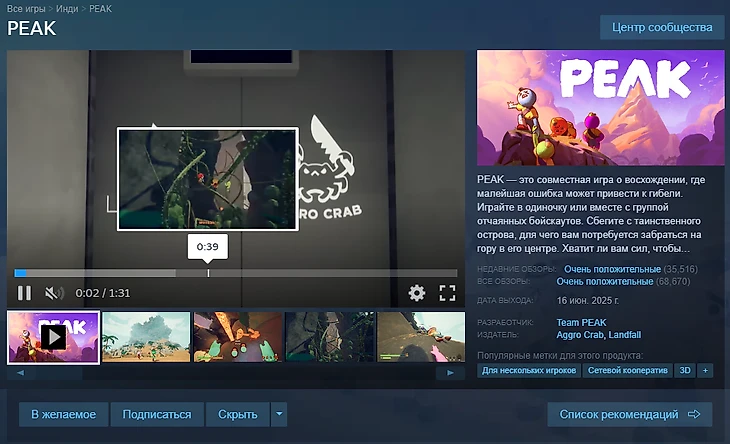Open the fifth screenshot thumbnail on the right
Image resolution: width=730 pixels, height=444 pixels.
pos(421,337)
